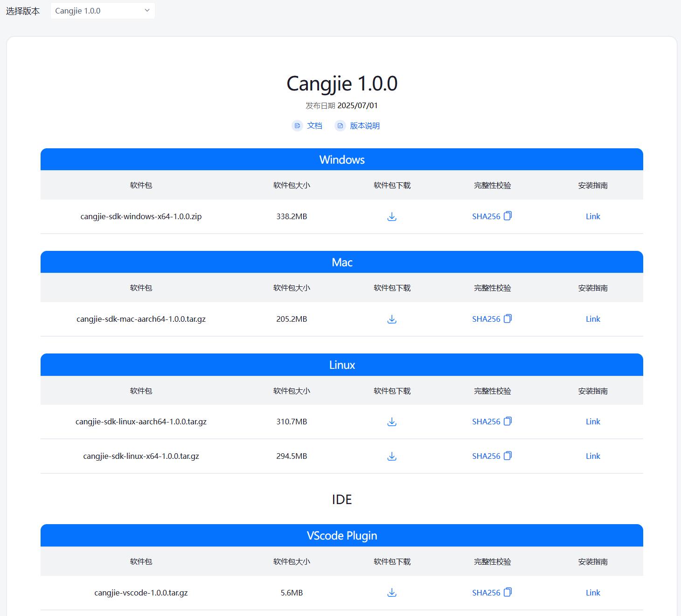Open VScode plugin installation guide Link

click(592, 592)
